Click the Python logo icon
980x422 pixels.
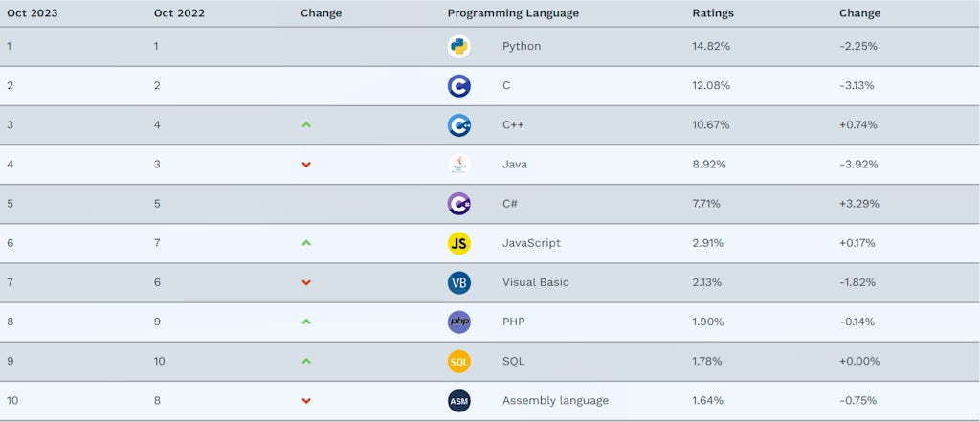(x=458, y=47)
